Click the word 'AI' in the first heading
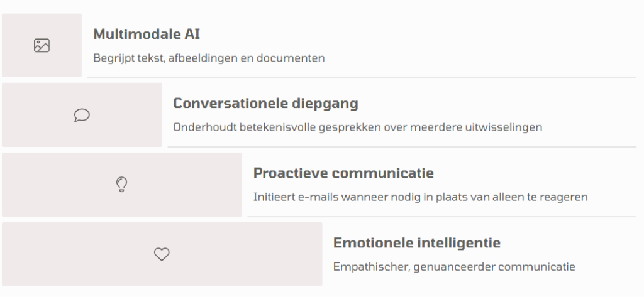This screenshot has width=644, height=297. tap(192, 34)
